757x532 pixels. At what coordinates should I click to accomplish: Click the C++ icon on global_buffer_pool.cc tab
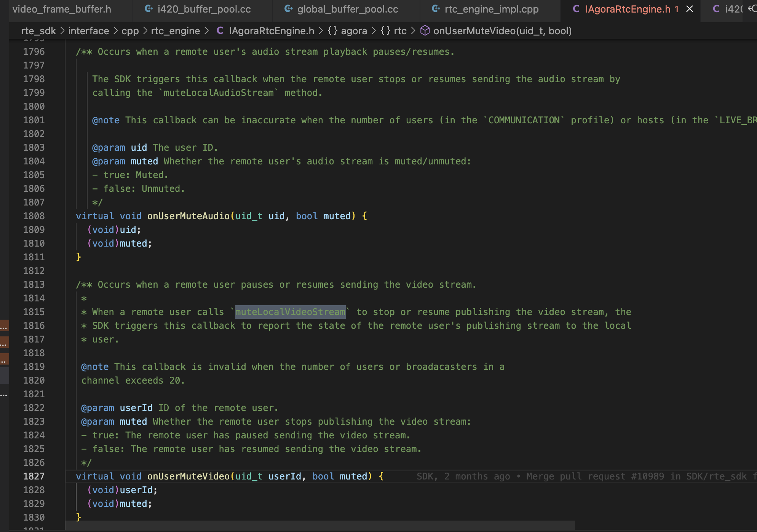(289, 9)
